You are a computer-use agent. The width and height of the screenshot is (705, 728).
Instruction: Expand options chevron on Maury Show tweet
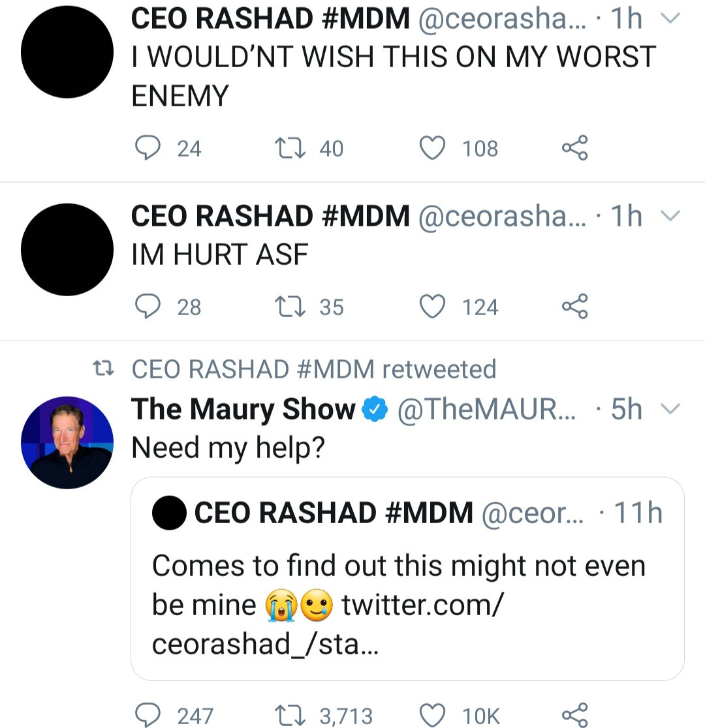point(670,410)
